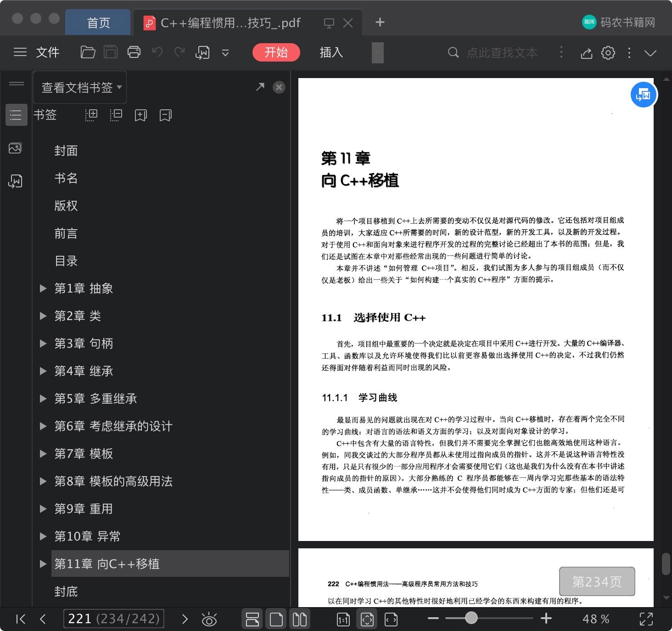Open the 查看文档书签 dropdown
The image size is (672, 631).
click(80, 87)
